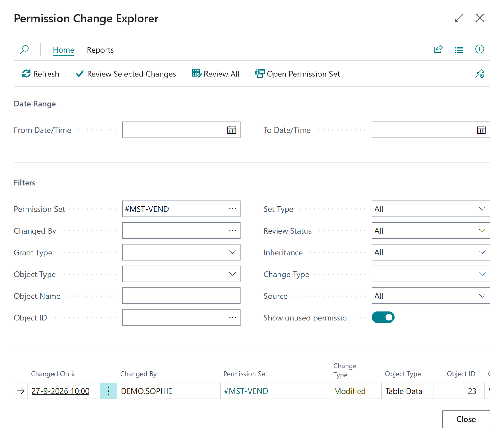
Task: Click the Changed By column header
Action: [138, 374]
